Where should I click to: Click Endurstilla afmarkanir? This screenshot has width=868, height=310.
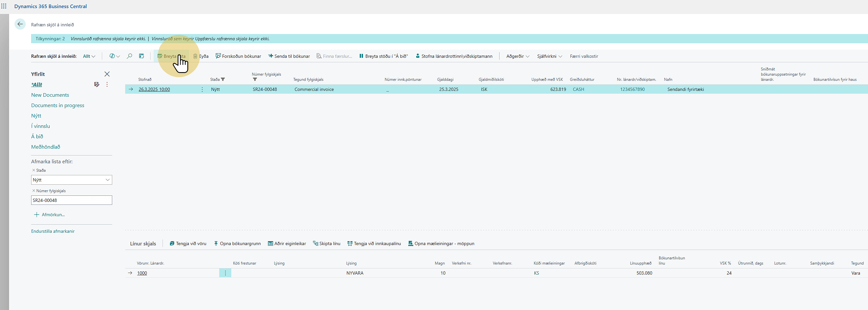pos(53,231)
